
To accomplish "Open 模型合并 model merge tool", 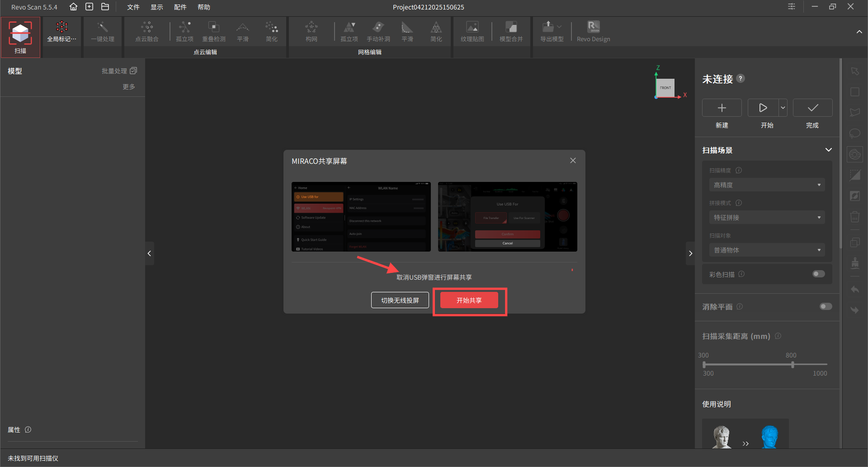I will tap(511, 32).
